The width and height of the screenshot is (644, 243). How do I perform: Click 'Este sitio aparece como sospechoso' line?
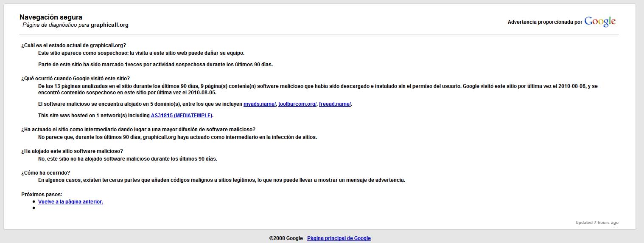(141, 53)
